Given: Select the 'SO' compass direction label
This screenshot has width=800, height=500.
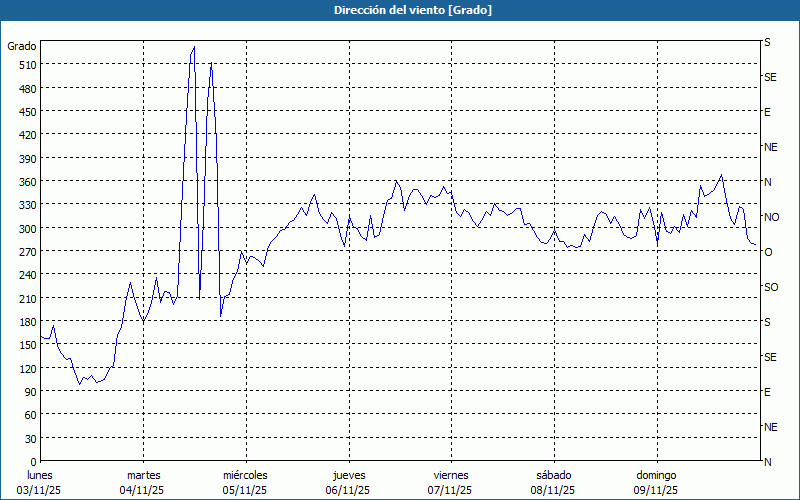Looking at the screenshot, I should pos(771,287).
